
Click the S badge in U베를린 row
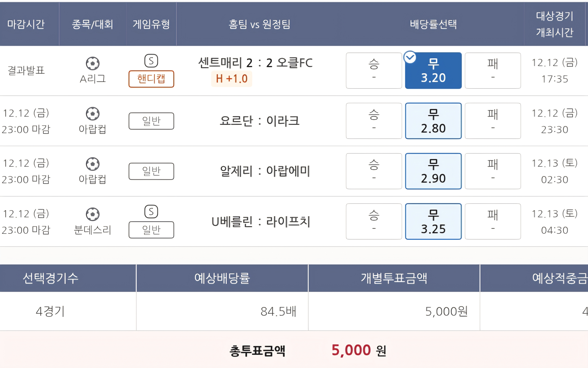151,212
